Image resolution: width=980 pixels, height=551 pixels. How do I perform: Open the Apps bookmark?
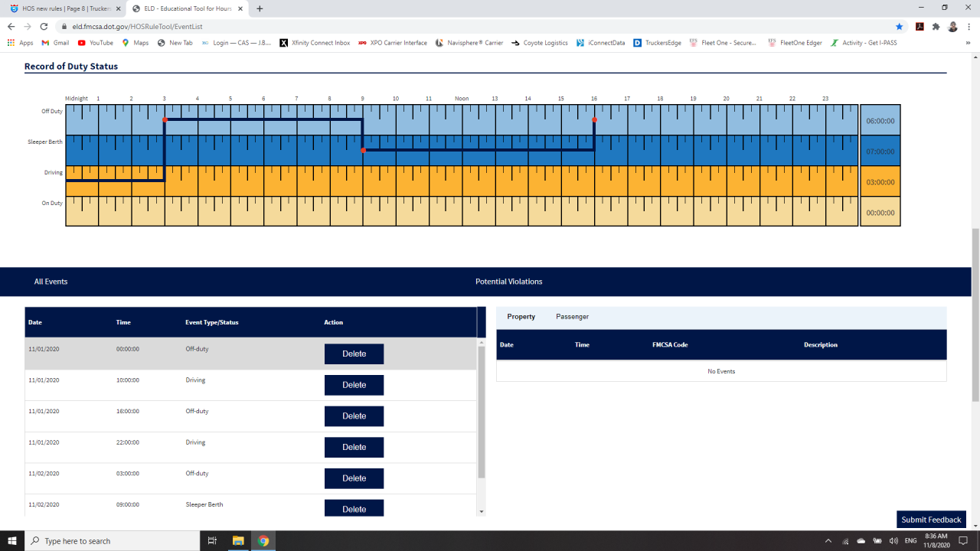tap(21, 43)
